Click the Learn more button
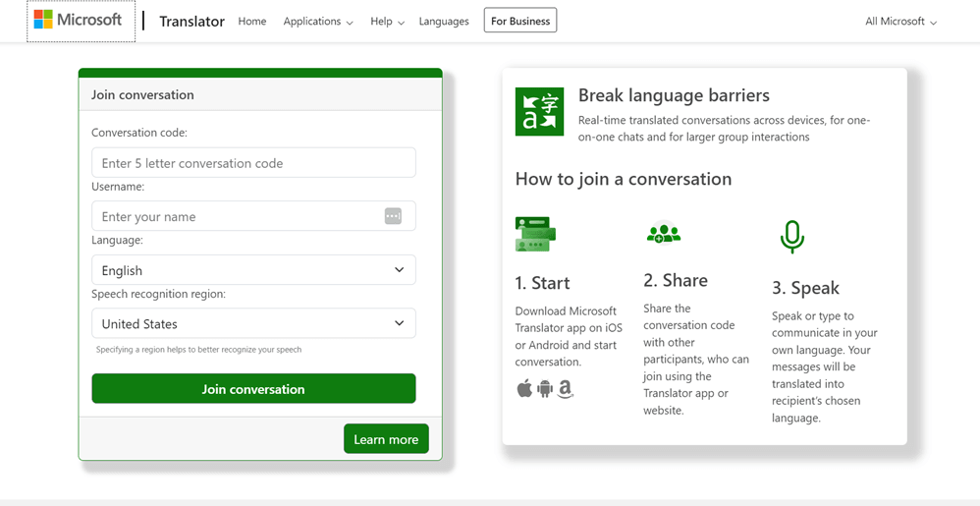 click(386, 439)
